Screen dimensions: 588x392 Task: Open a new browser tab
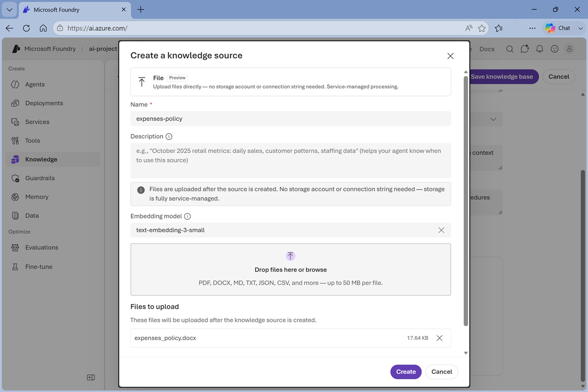pyautogui.click(x=141, y=10)
